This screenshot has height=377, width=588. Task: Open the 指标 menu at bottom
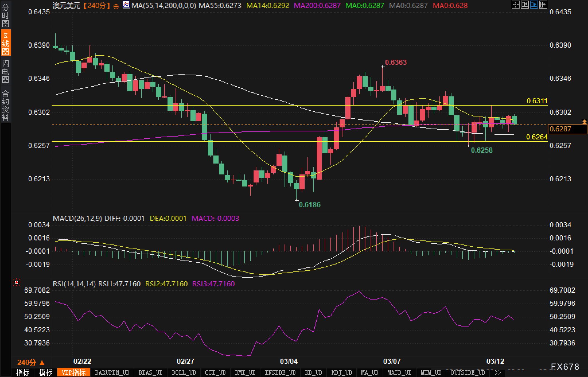pyautogui.click(x=23, y=373)
